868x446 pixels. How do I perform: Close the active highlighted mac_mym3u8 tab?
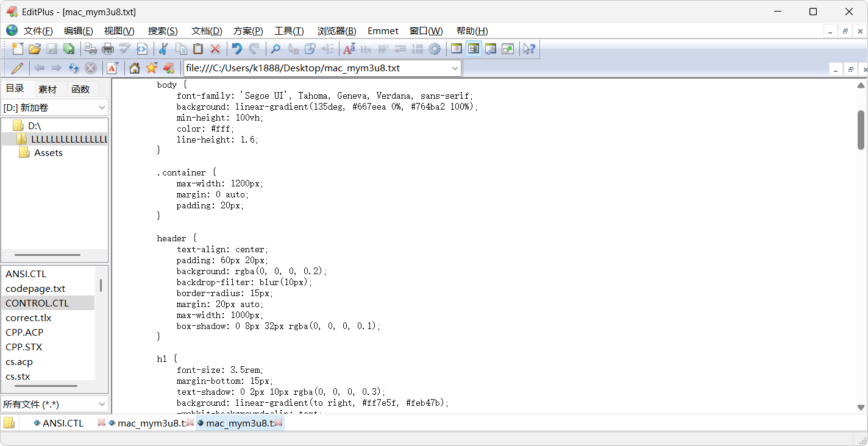click(279, 422)
